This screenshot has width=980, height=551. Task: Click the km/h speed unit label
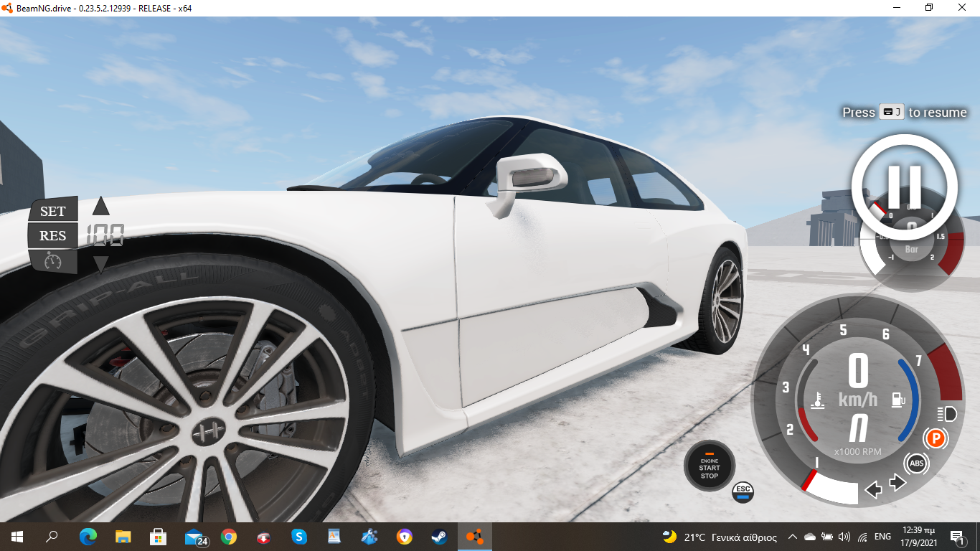pyautogui.click(x=858, y=400)
